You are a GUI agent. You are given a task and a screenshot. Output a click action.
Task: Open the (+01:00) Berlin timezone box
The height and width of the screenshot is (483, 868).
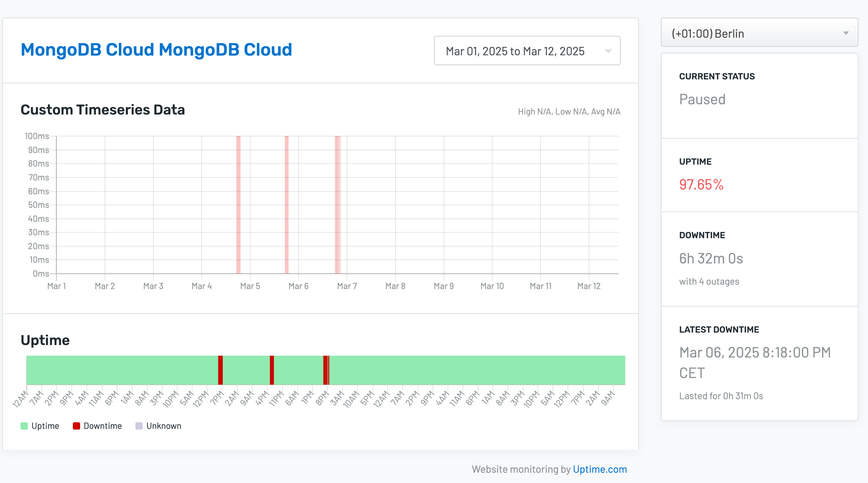click(759, 33)
